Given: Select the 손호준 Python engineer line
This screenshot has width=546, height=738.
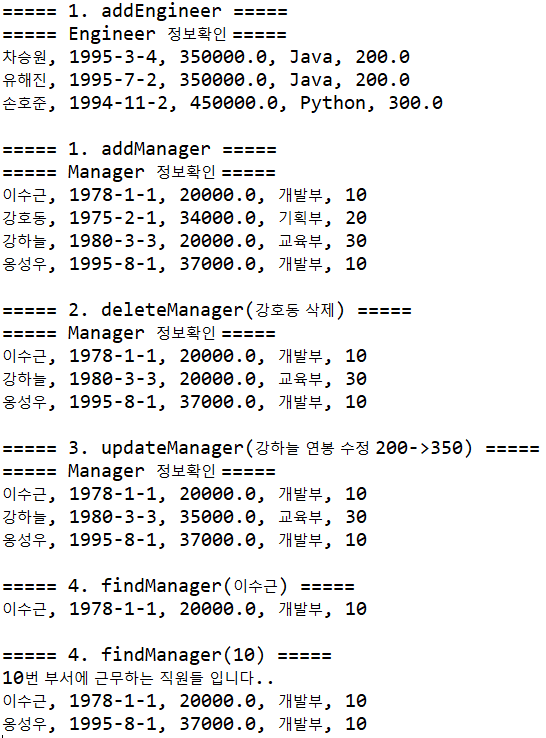Looking at the screenshot, I should [x=223, y=103].
